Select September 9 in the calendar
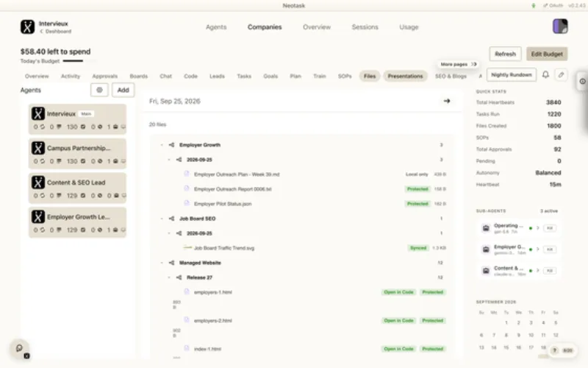 tap(519, 335)
